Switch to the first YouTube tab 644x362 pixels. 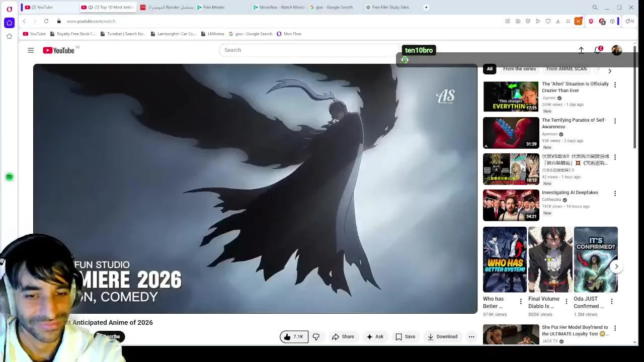click(x=48, y=8)
